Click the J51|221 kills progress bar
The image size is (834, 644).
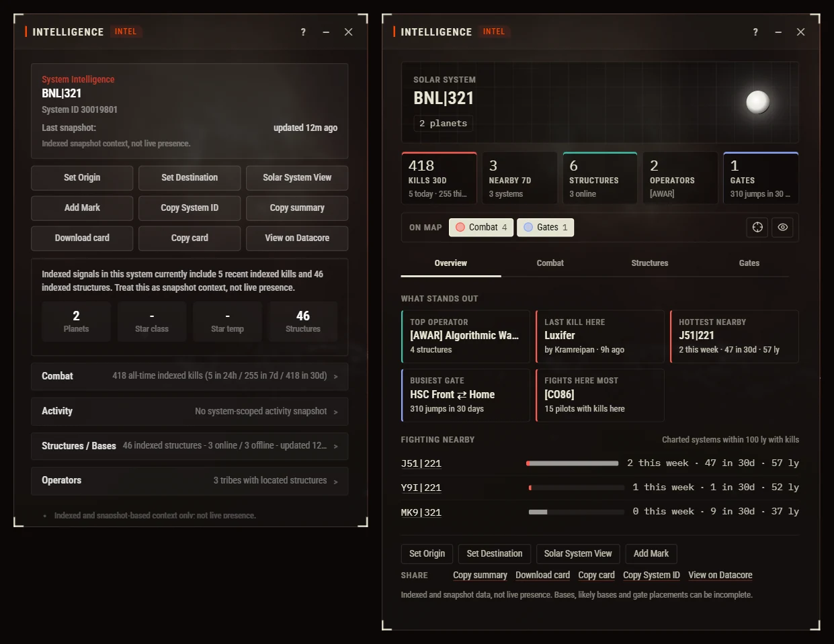pos(573,463)
